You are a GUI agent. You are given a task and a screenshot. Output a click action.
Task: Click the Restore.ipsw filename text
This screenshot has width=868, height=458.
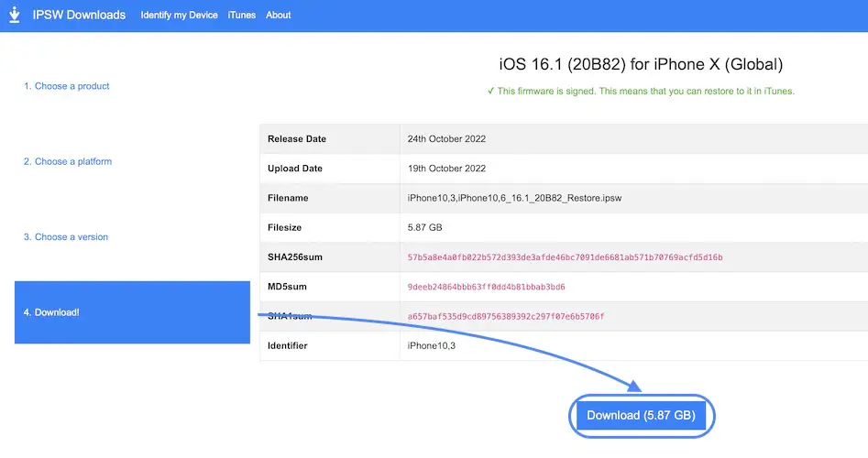point(515,198)
